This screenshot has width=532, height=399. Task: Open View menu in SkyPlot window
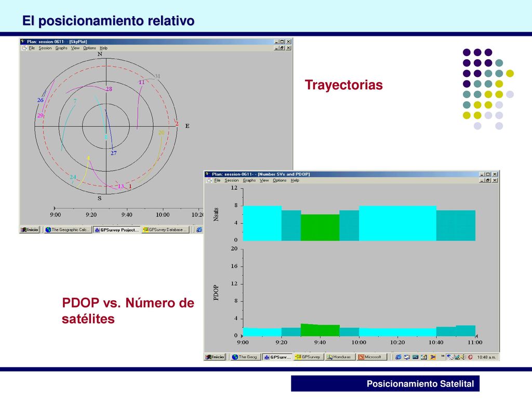[x=75, y=48]
